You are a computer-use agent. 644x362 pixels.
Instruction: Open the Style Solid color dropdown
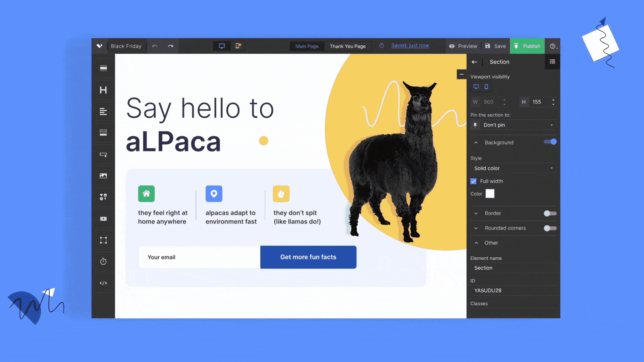514,168
